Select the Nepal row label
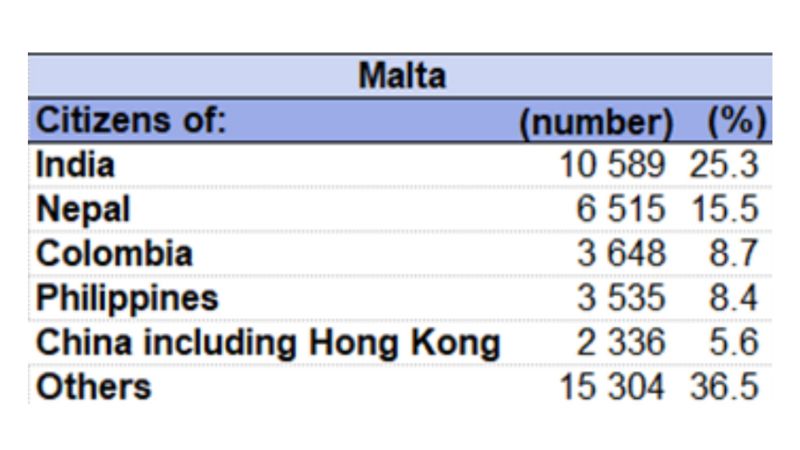The width and height of the screenshot is (800, 450). tap(83, 209)
